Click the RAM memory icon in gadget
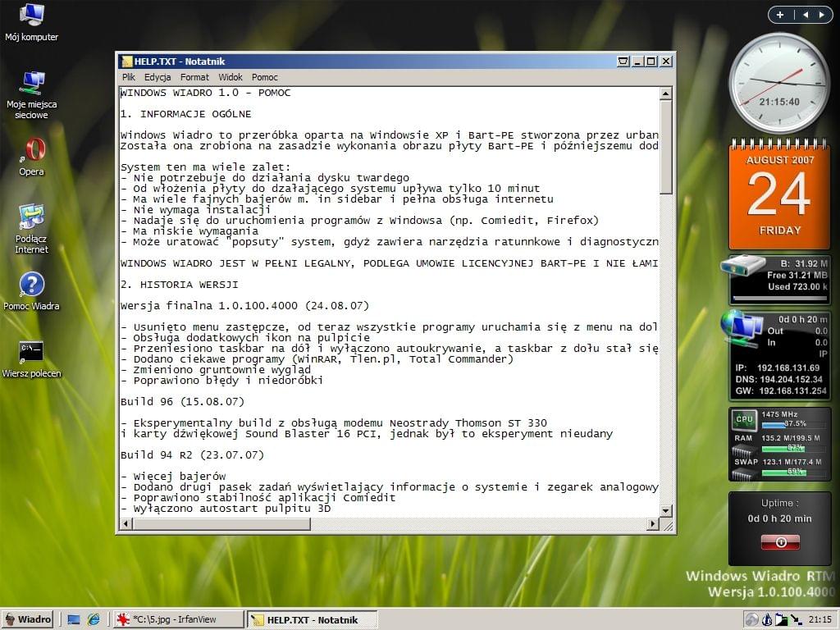 pyautogui.click(x=743, y=450)
